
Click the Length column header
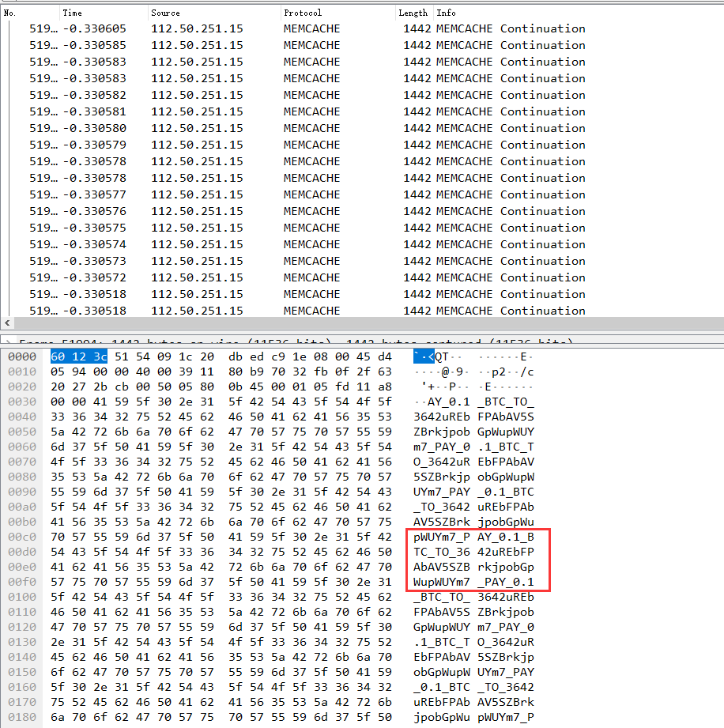click(x=413, y=13)
